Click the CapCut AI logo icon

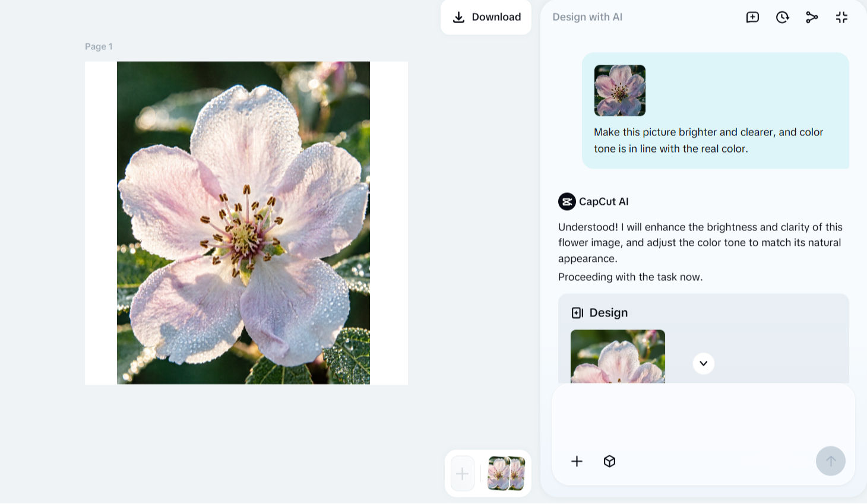click(x=567, y=201)
